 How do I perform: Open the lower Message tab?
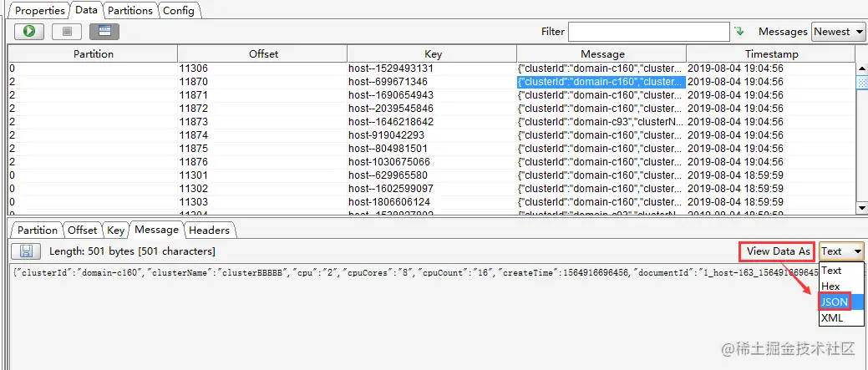point(157,230)
